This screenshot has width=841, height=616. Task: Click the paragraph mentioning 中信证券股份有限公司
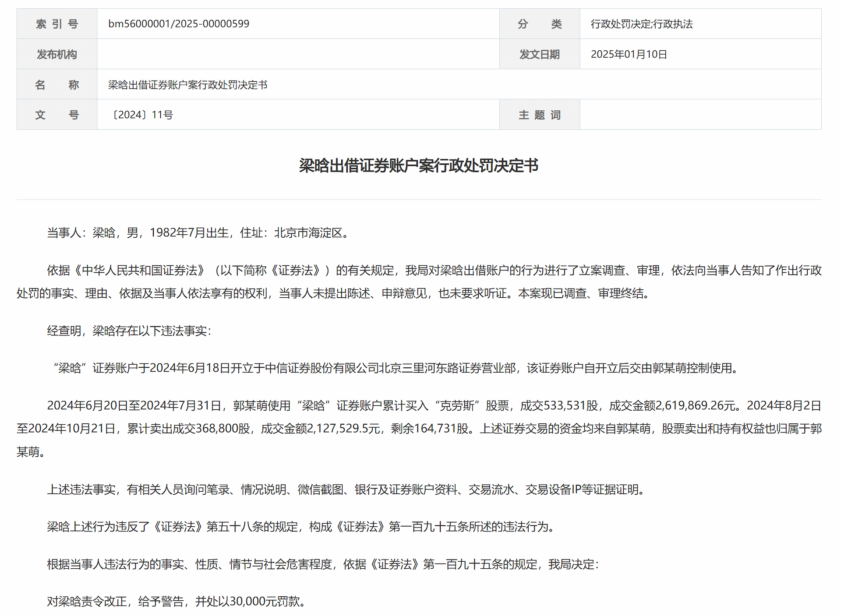click(x=394, y=368)
